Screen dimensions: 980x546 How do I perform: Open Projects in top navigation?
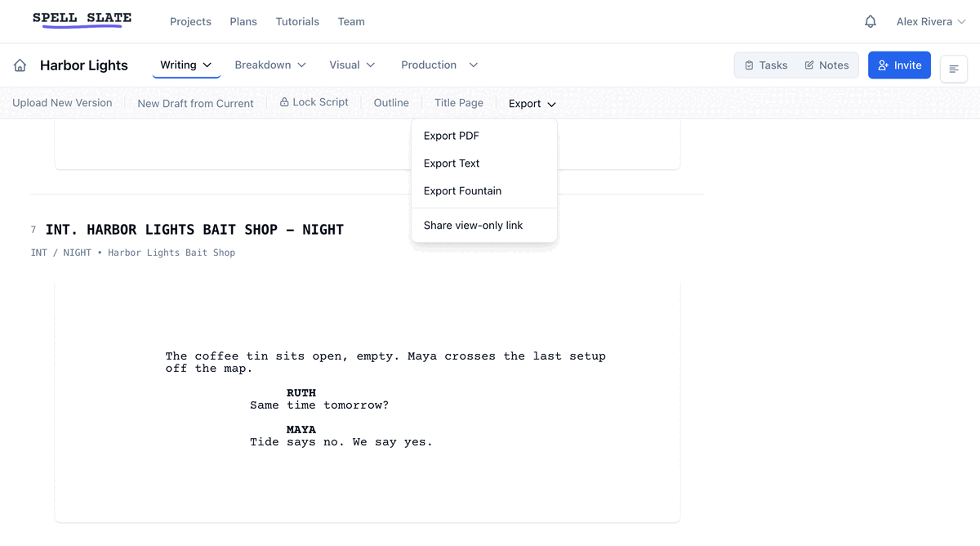[190, 22]
